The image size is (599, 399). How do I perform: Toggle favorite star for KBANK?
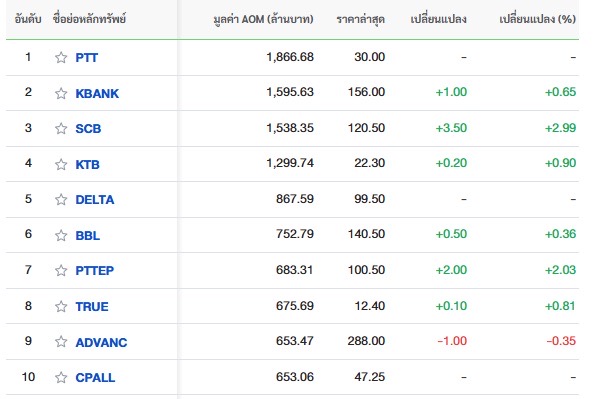point(61,93)
